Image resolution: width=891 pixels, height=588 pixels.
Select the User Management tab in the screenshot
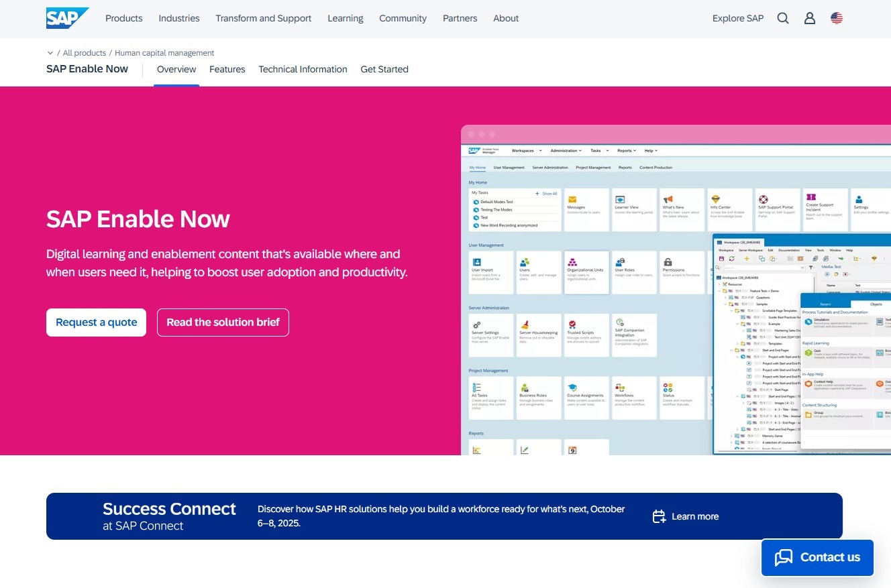pos(509,168)
